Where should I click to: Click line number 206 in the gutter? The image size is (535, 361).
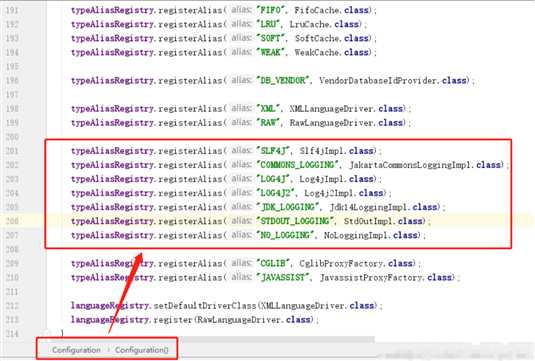point(12,221)
